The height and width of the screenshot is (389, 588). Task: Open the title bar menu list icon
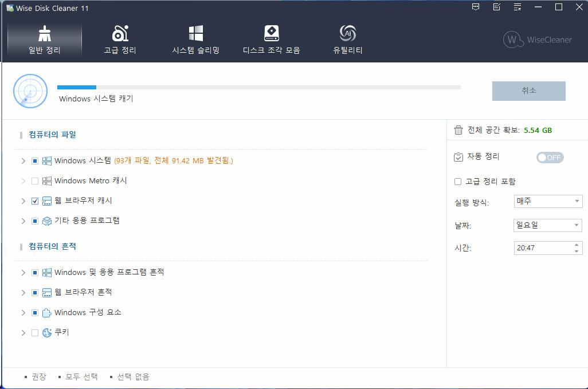pos(518,7)
